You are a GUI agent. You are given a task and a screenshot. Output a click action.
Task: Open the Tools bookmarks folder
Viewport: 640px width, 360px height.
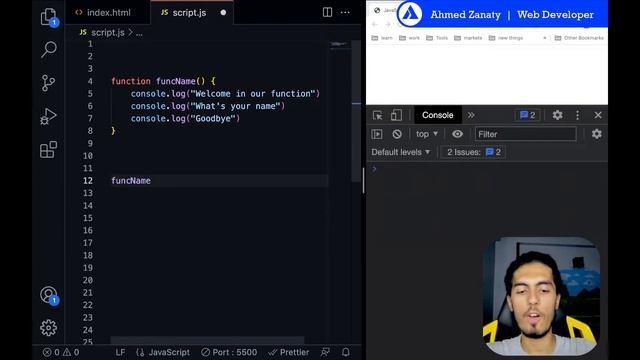point(437,38)
